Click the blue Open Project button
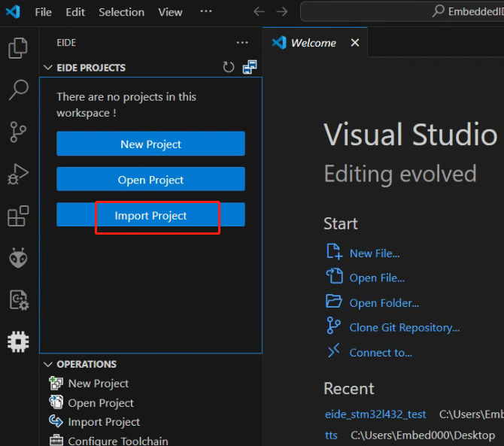The height and width of the screenshot is (446, 504). point(150,179)
